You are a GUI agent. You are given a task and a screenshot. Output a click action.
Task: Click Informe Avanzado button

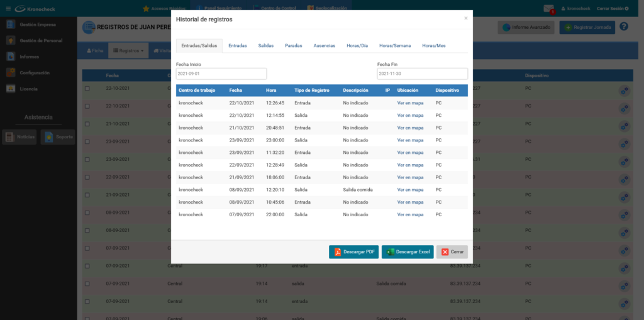point(526,28)
